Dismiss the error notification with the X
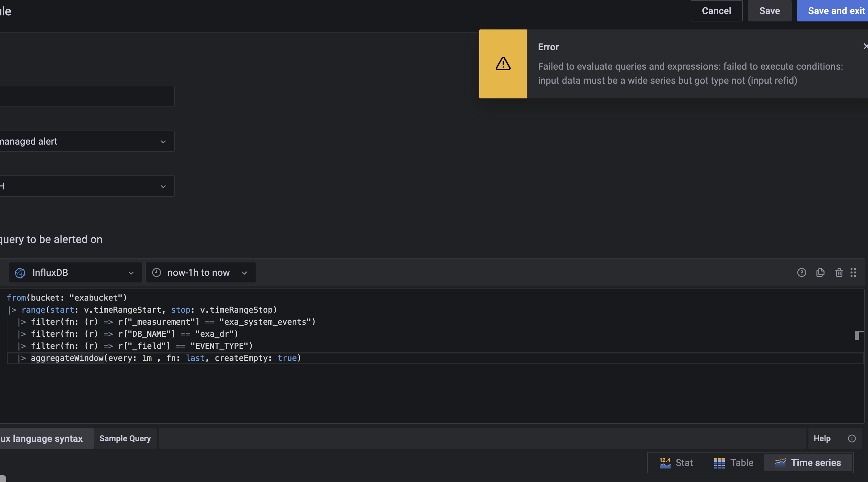868x482 pixels. [865, 46]
